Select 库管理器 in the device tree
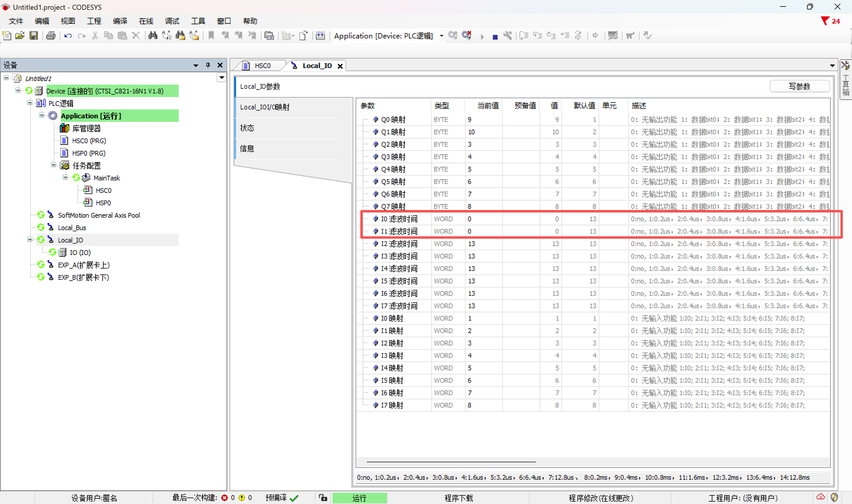 (x=86, y=128)
